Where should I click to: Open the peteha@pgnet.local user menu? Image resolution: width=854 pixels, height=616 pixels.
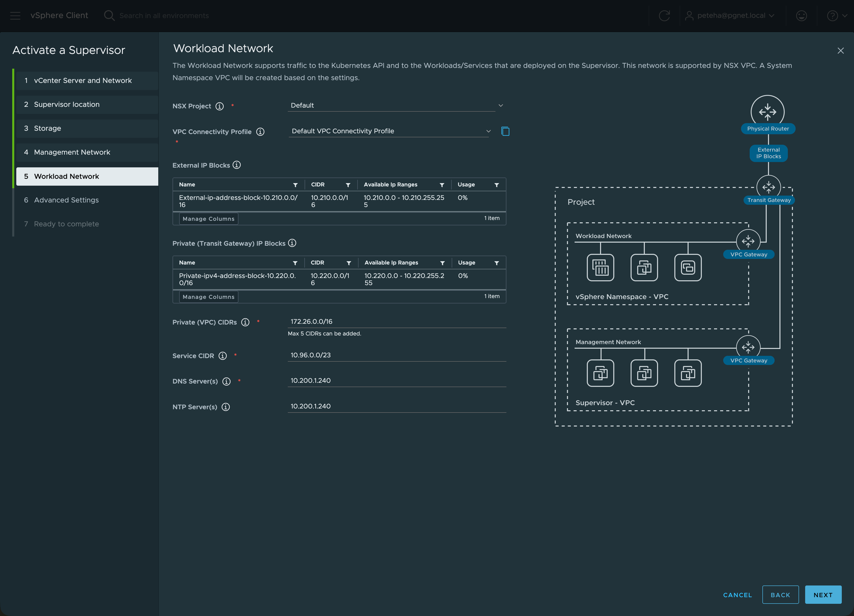[729, 16]
